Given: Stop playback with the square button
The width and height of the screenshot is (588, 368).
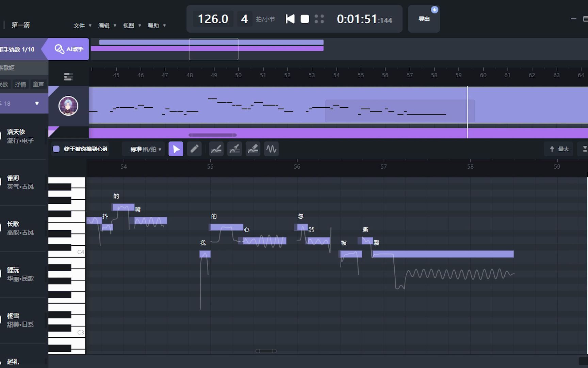Looking at the screenshot, I should [305, 19].
